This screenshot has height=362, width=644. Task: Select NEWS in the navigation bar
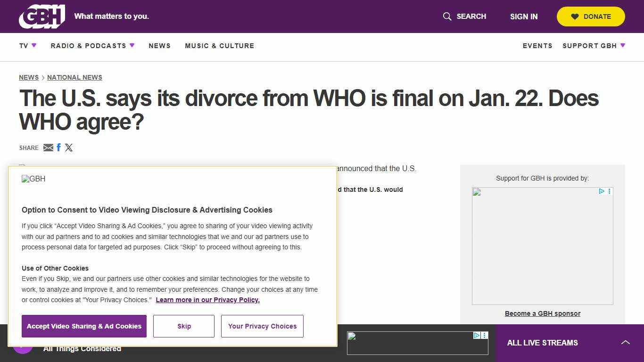tap(159, 46)
